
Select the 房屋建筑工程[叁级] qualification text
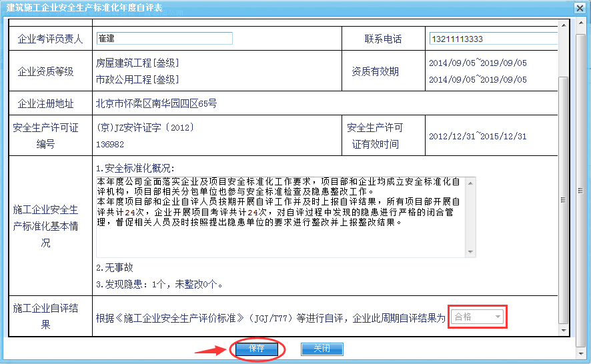click(137, 63)
